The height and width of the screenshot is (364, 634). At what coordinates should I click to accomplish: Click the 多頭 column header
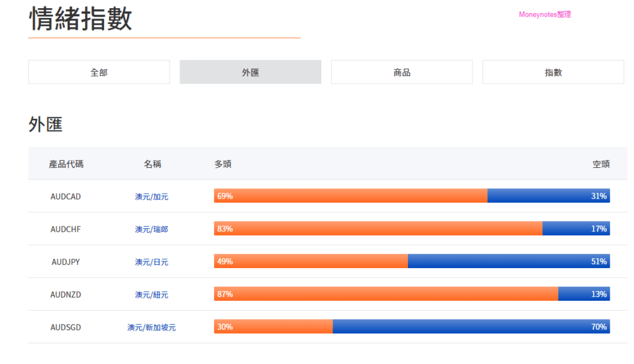[x=223, y=164]
